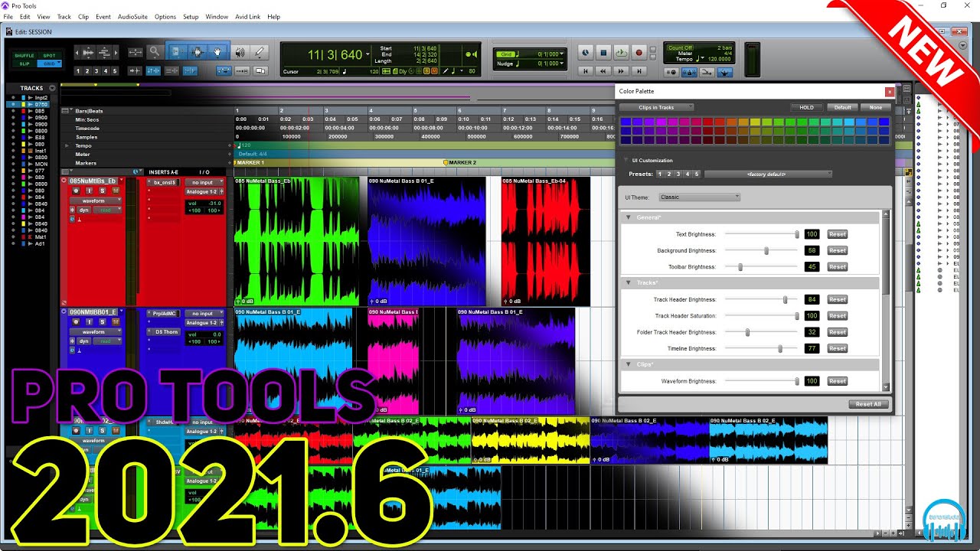The image size is (980, 551).
Task: Click the Stop transport button
Action: point(603,53)
